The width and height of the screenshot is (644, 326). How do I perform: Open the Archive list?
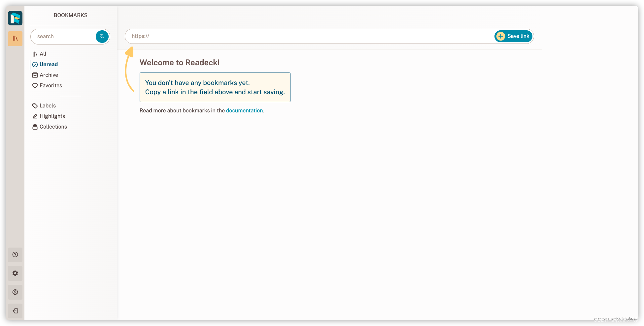click(x=45, y=75)
